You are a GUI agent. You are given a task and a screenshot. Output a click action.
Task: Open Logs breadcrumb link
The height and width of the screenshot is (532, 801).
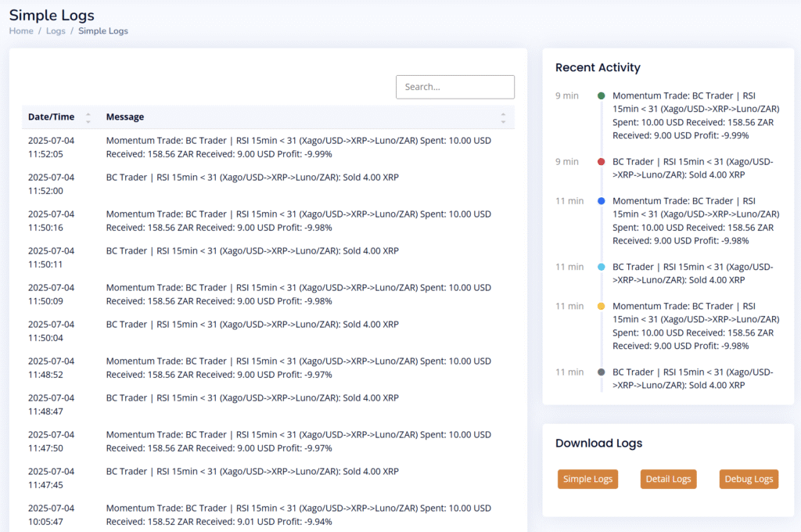click(x=56, y=31)
